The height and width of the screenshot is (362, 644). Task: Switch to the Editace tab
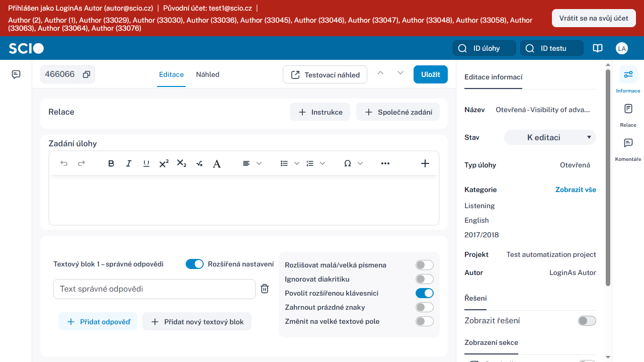172,74
